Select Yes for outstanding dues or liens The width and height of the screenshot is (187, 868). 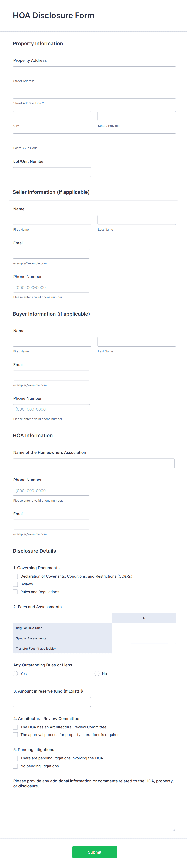(15, 674)
